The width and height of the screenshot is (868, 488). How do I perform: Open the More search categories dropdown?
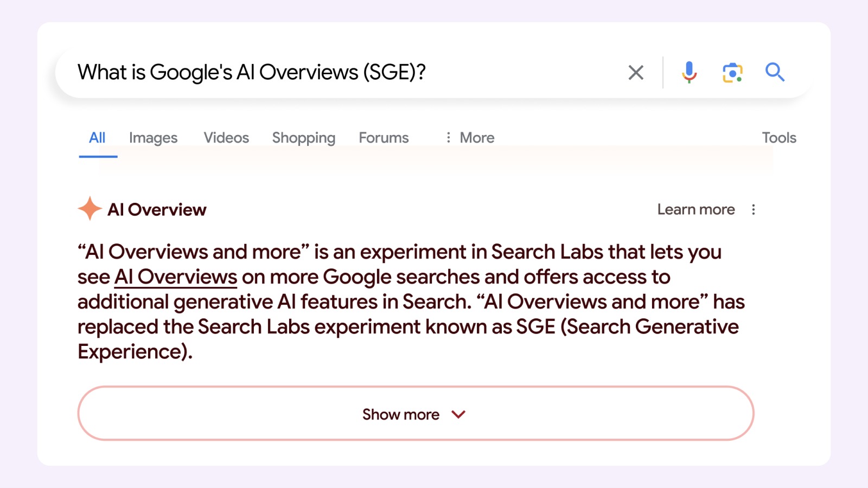click(476, 137)
